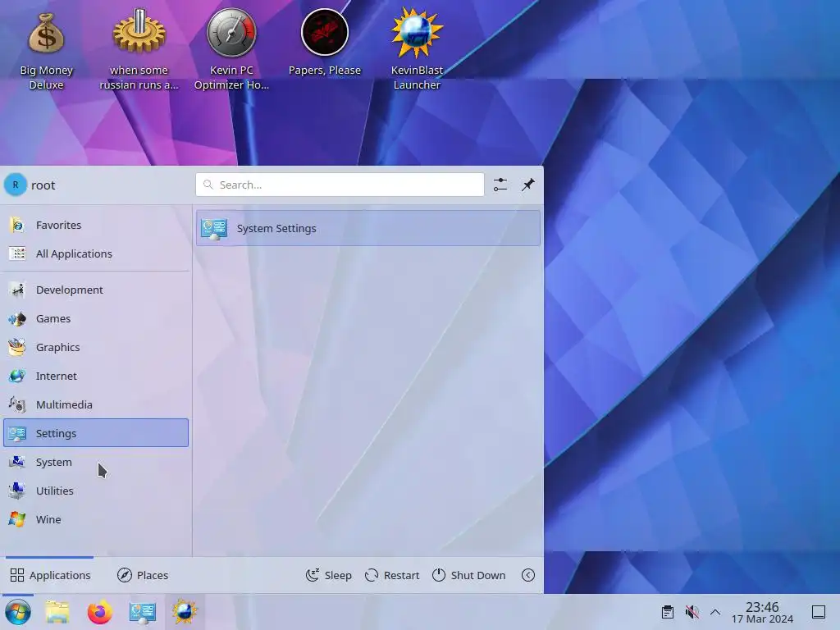Screen dimensions: 840x630
Task: Select Favorites category
Action: pyautogui.click(x=96, y=225)
